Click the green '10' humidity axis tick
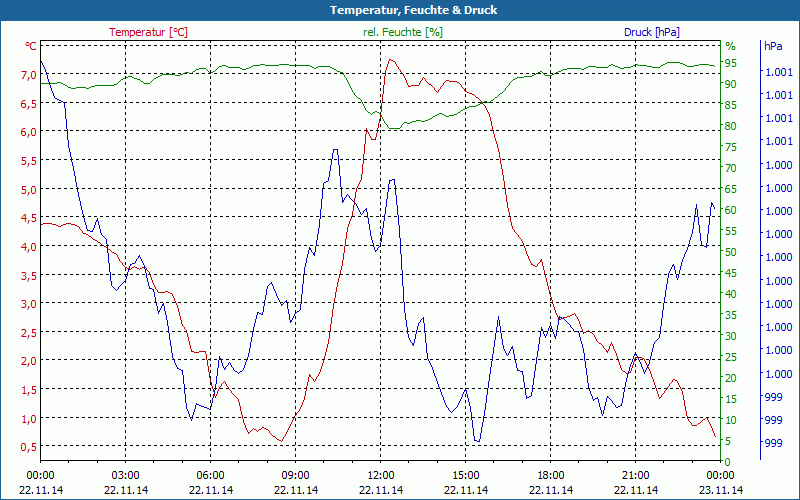The image size is (800, 500). (731, 420)
